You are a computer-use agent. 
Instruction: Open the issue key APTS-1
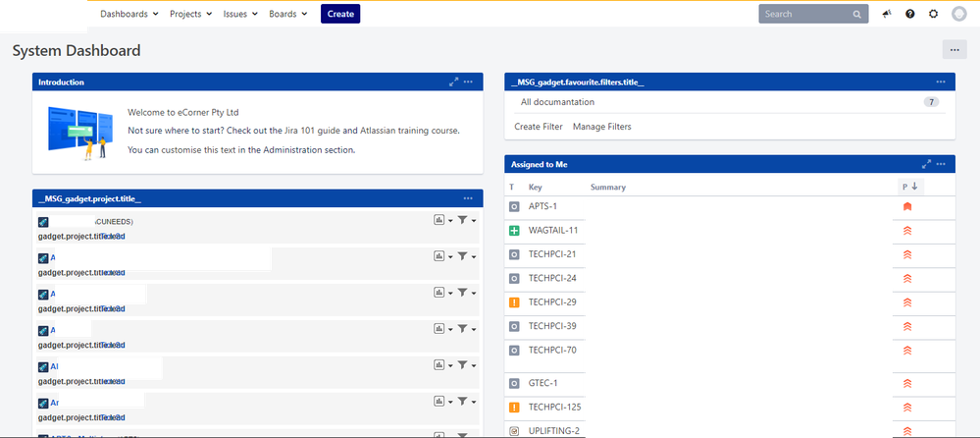coord(543,206)
